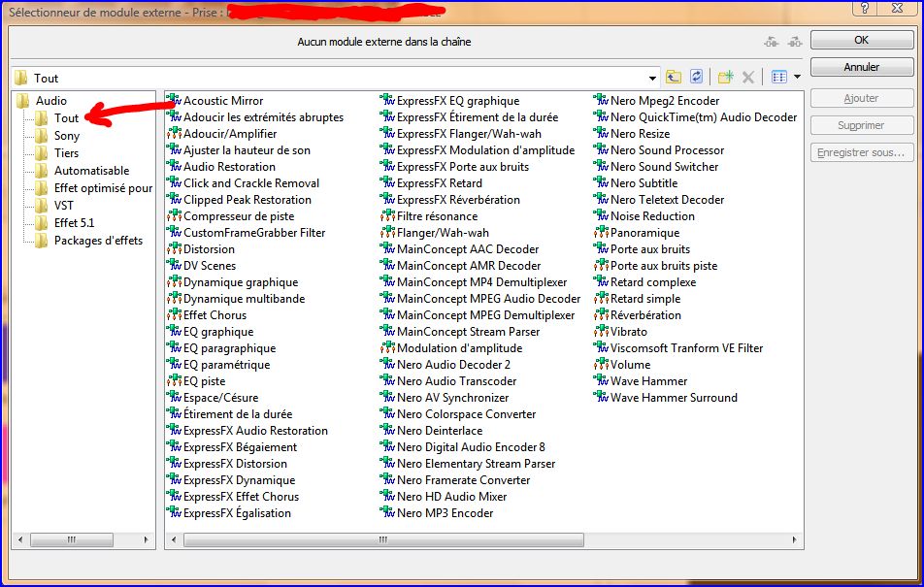Select the Tout folder under Audio

point(66,117)
